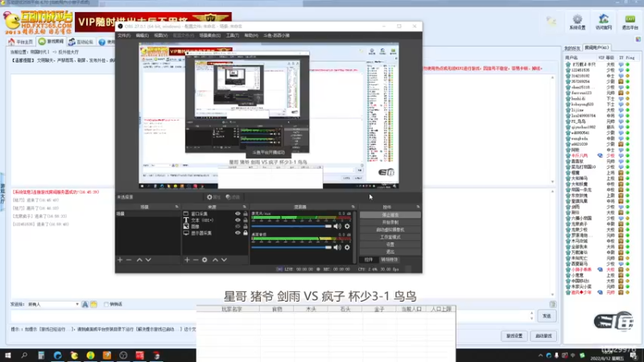Switch to 互动论坛 tab in platform
Viewport: 644px width, 362px height.
tap(81, 42)
